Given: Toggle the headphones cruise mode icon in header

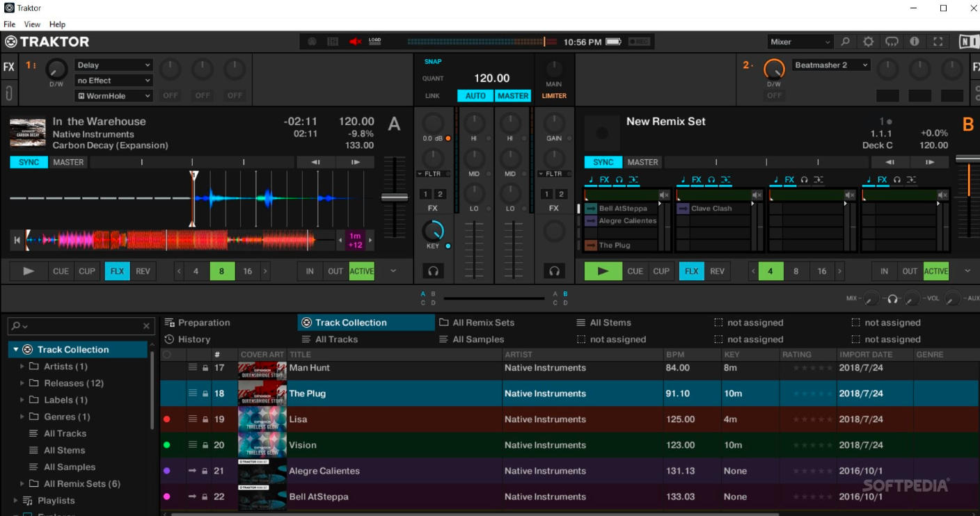Looking at the screenshot, I should [892, 42].
